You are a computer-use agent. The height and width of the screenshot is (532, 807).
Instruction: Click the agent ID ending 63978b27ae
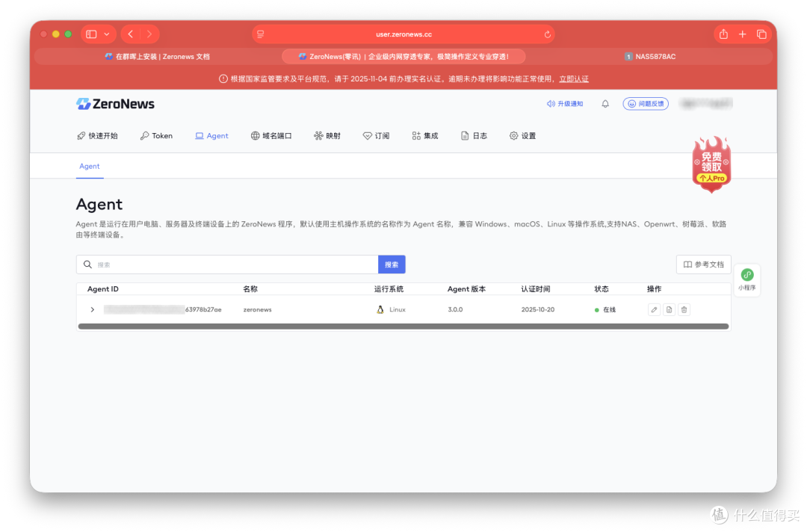pyautogui.click(x=163, y=310)
